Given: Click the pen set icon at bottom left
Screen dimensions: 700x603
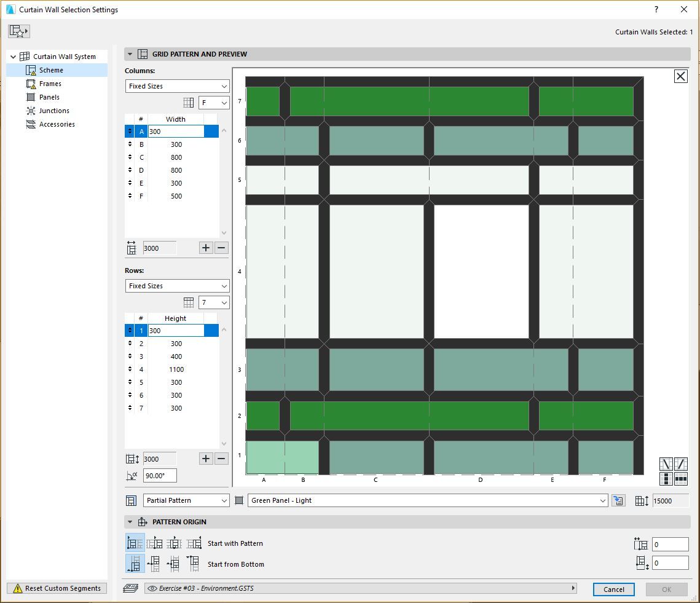Looking at the screenshot, I should click(x=130, y=588).
